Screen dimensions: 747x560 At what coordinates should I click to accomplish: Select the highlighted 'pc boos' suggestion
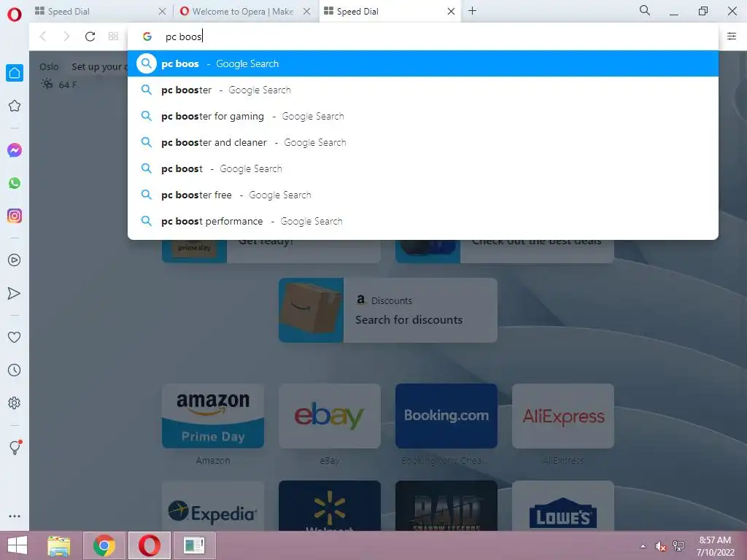[x=423, y=63]
